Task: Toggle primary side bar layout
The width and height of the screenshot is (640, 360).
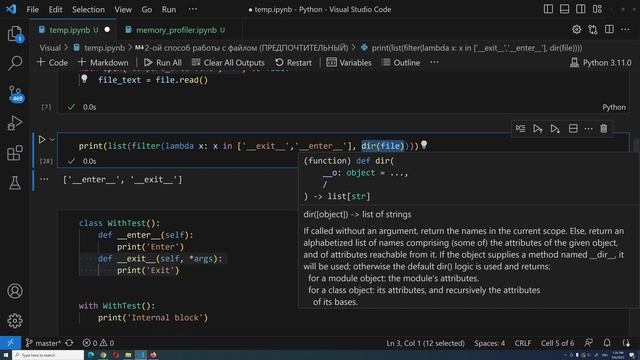Action: (548, 9)
